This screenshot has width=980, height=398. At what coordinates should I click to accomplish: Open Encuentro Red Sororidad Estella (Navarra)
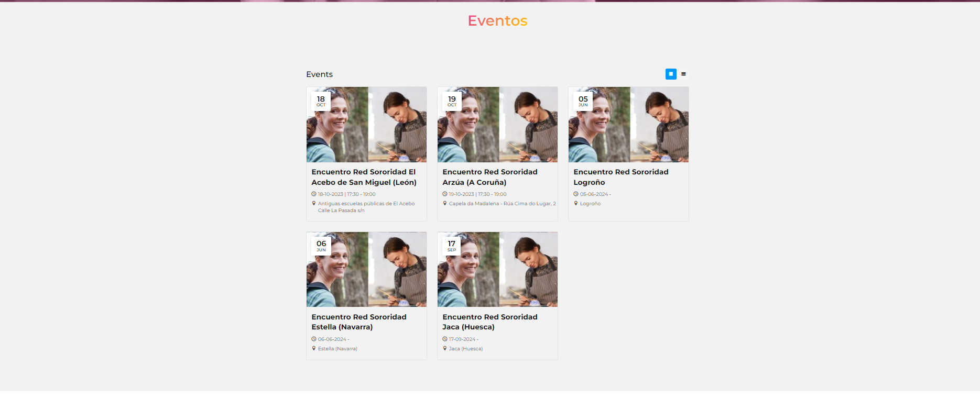coord(359,322)
